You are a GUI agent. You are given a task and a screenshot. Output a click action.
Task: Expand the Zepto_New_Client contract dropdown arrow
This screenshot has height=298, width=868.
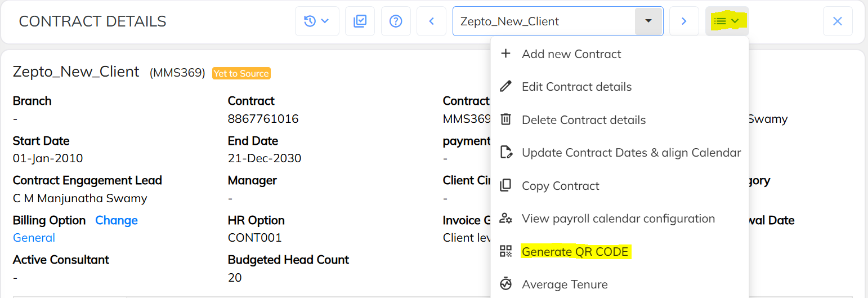[648, 21]
